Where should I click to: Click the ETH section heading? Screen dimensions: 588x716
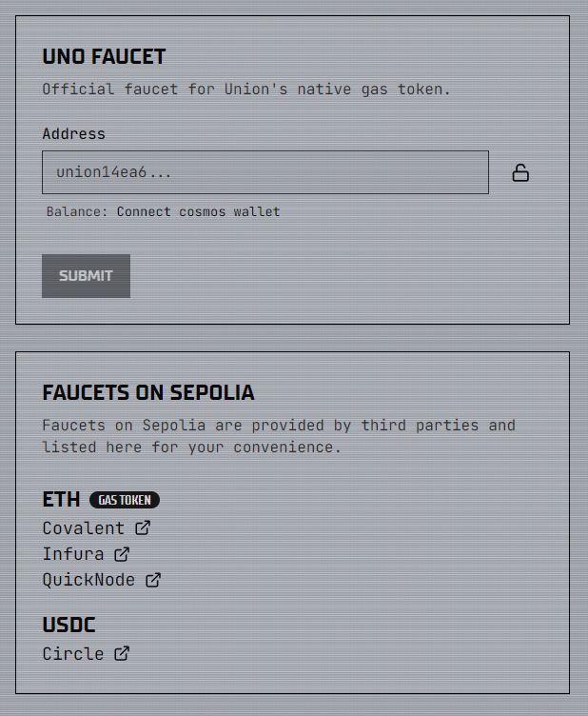pyautogui.click(x=61, y=499)
